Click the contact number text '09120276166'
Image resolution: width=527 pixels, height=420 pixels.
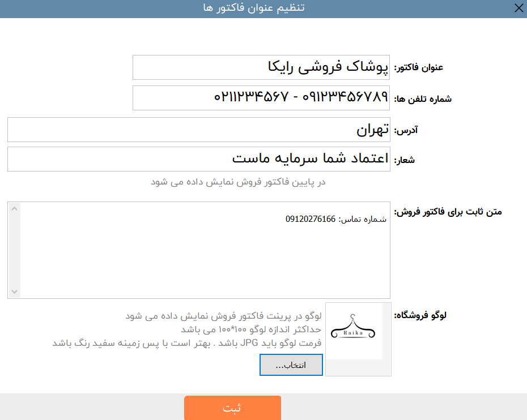311,219
